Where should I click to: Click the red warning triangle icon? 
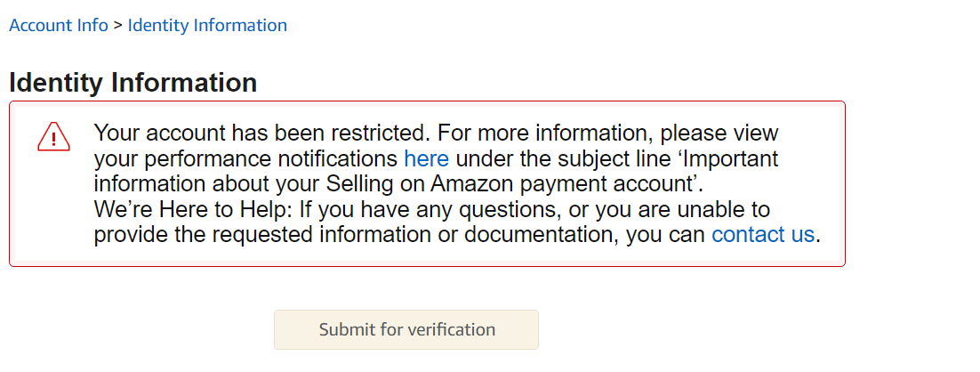[x=53, y=137]
